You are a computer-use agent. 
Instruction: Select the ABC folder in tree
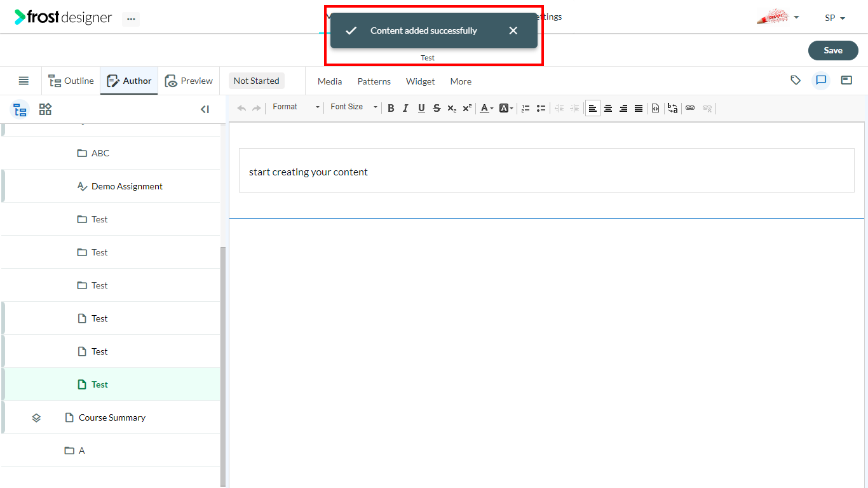point(110,153)
